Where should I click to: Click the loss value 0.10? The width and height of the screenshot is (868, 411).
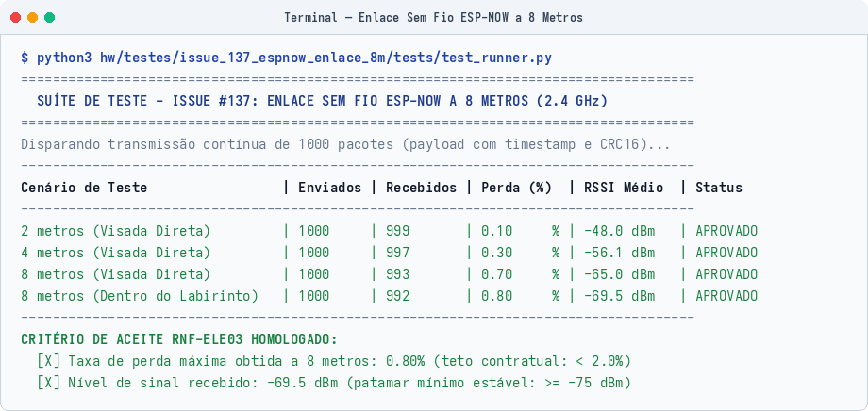click(497, 231)
